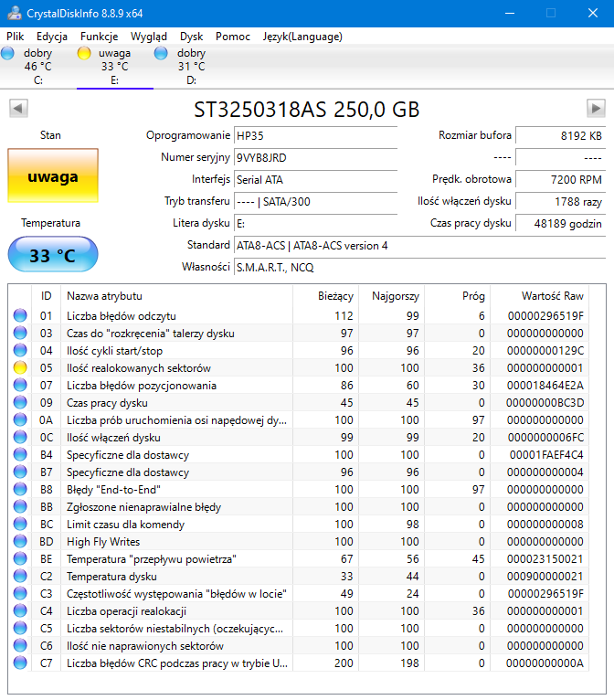Viewport: 614px width, 700px height.
Task: Click the Najgorszy column header
Action: point(392,296)
